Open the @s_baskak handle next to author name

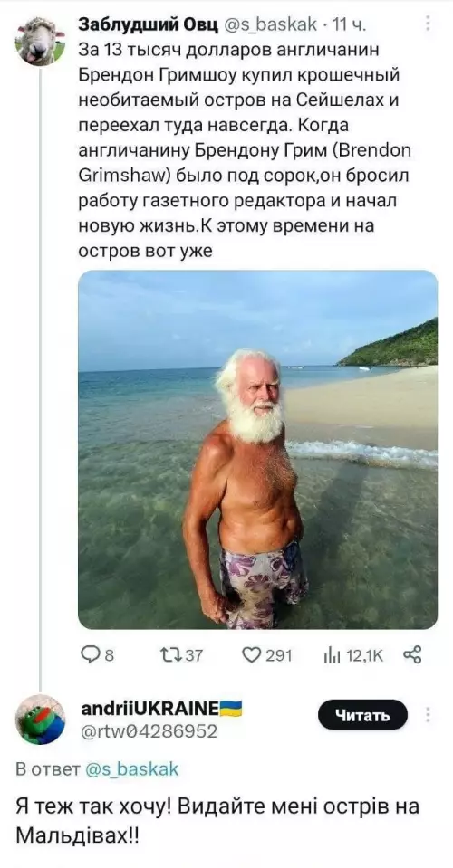pos(270,24)
